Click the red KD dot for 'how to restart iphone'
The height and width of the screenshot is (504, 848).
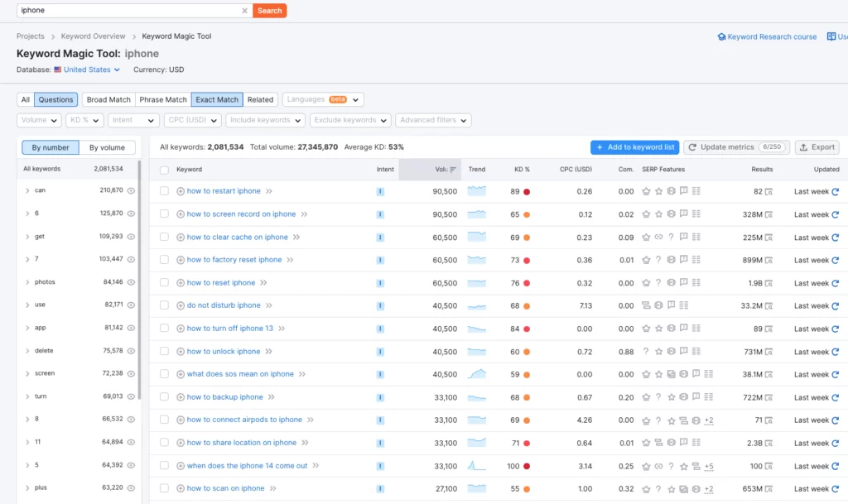tap(527, 192)
